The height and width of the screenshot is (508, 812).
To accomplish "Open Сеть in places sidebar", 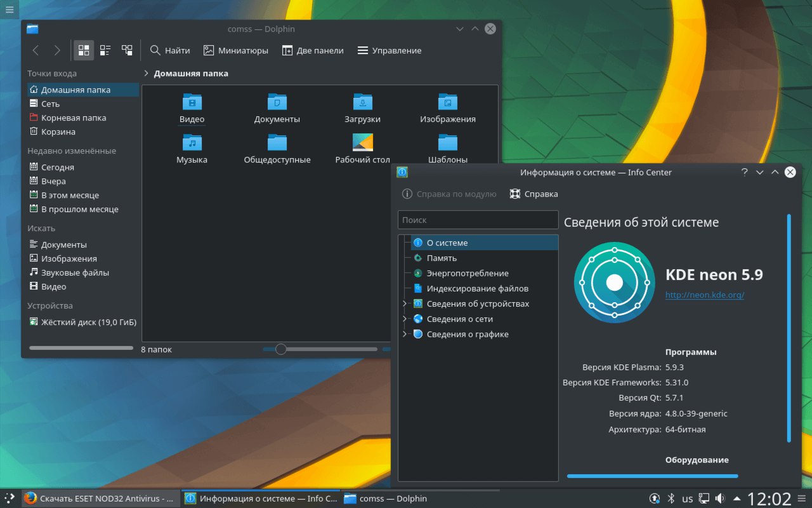I will (83, 104).
